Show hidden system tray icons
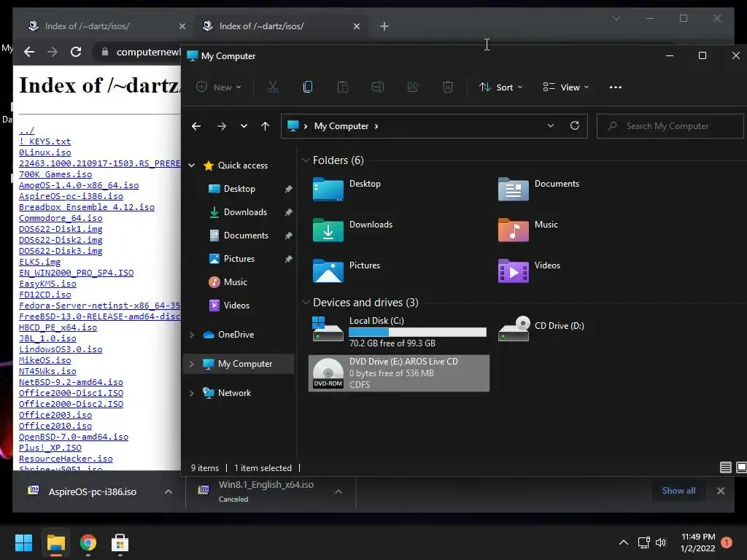 [623, 542]
